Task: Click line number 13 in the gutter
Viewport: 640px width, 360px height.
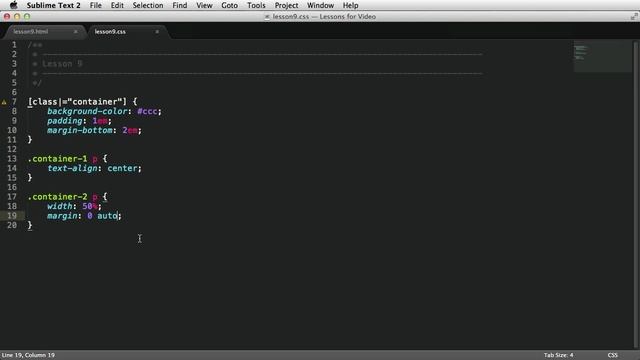Action: (12, 159)
